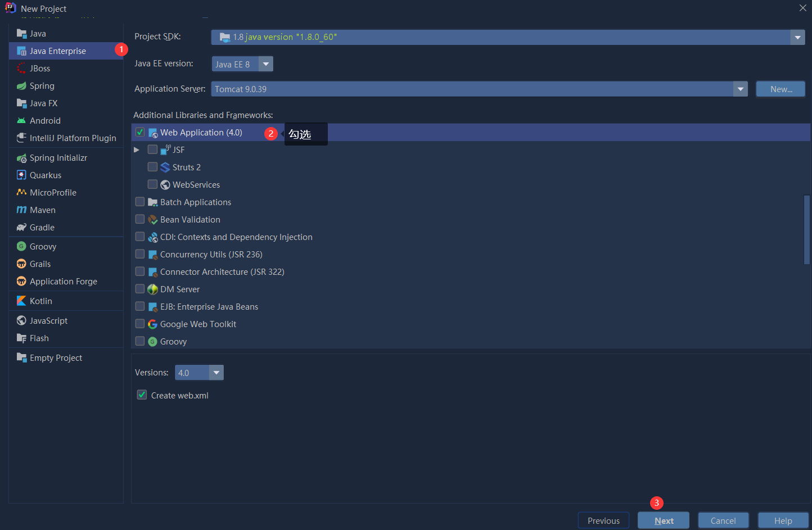
Task: Click the Next button
Action: pos(664,520)
